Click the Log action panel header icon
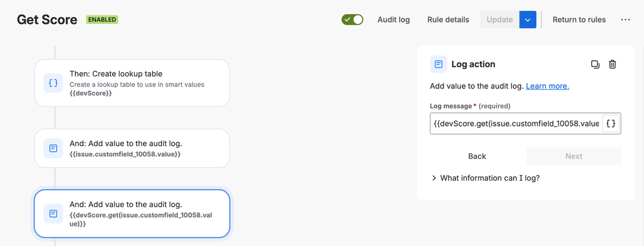The height and width of the screenshot is (246, 644). (x=438, y=64)
